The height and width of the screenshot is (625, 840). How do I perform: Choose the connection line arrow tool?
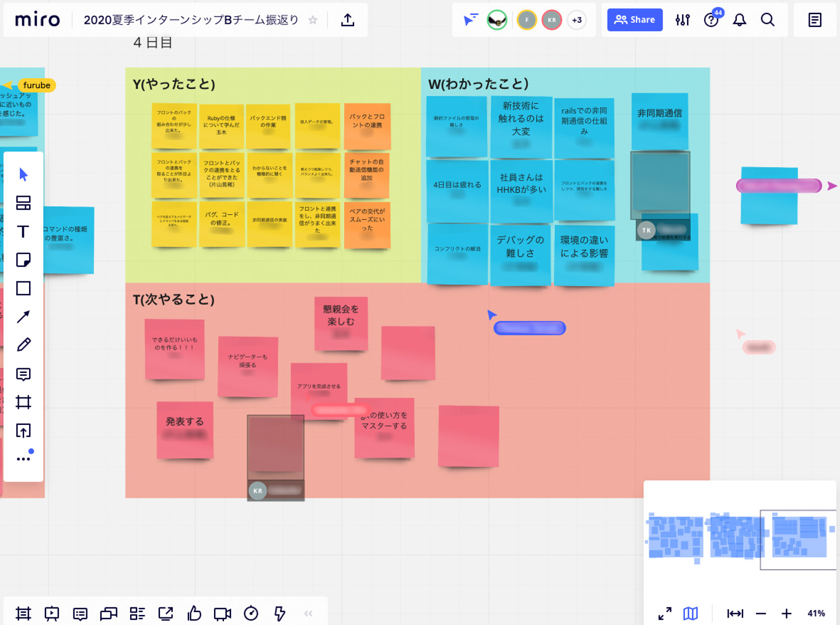(x=23, y=316)
